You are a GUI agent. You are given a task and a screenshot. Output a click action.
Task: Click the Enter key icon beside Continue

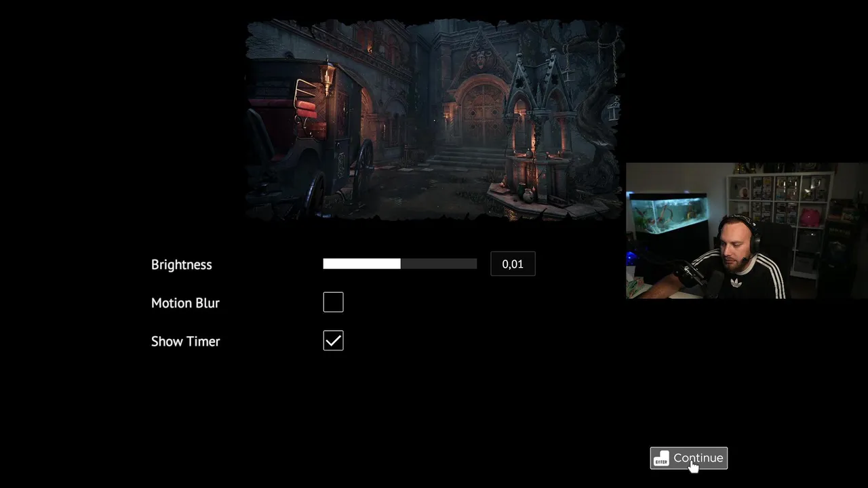click(x=661, y=459)
